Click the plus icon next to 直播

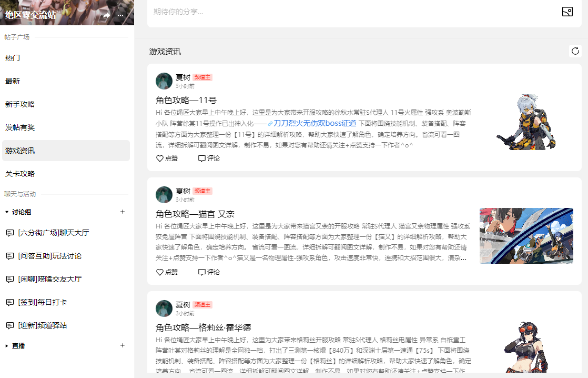pyautogui.click(x=122, y=345)
